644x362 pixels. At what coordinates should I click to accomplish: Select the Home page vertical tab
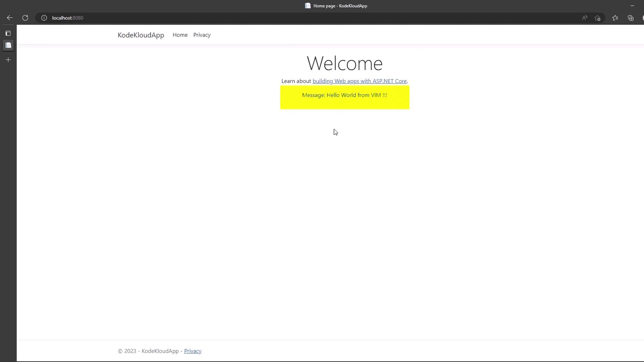pyautogui.click(x=8, y=45)
